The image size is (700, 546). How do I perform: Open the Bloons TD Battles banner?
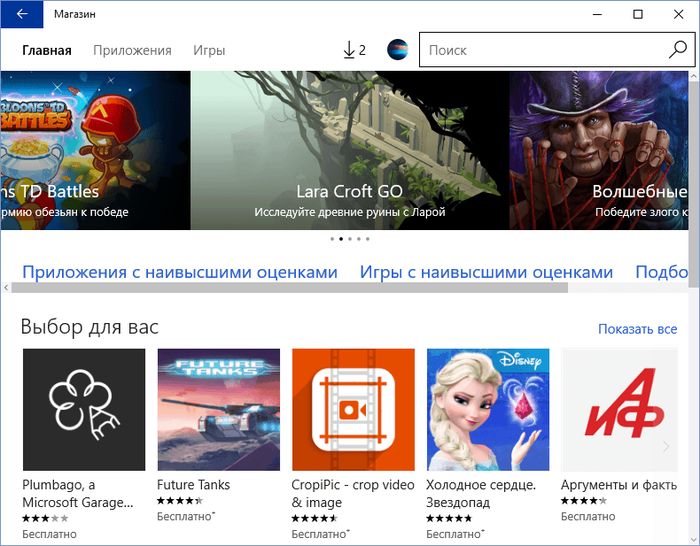[x=96, y=150]
